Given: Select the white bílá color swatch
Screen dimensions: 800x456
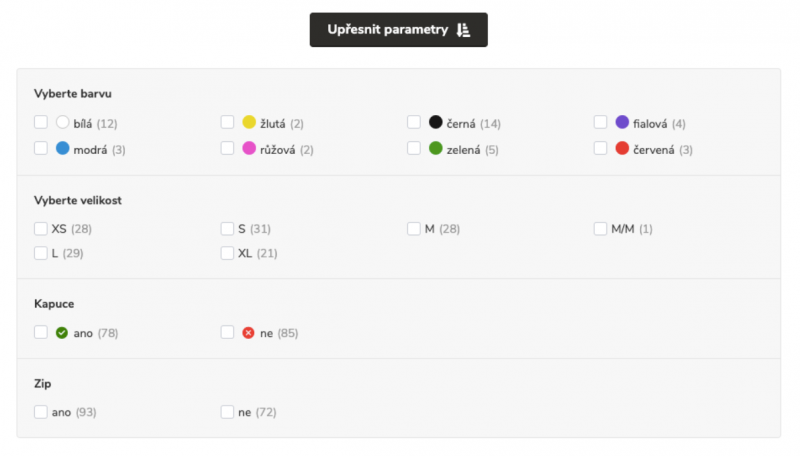Looking at the screenshot, I should point(62,122).
